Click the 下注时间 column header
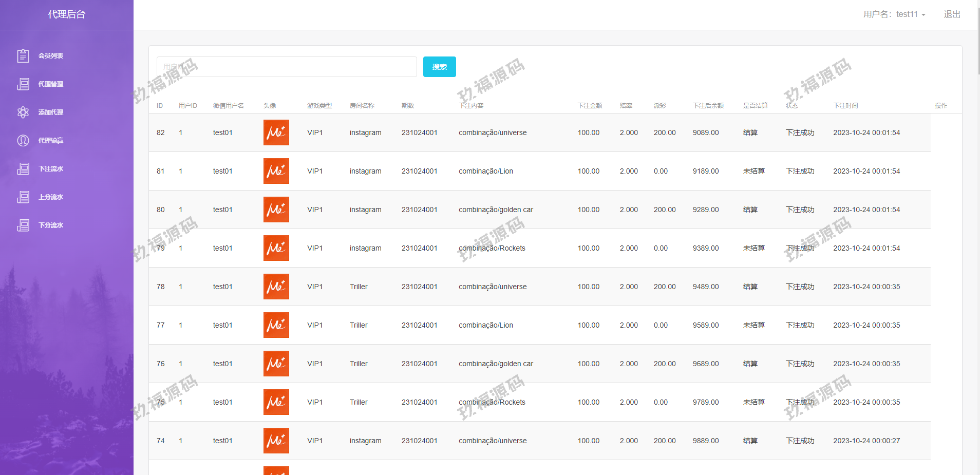 [845, 106]
